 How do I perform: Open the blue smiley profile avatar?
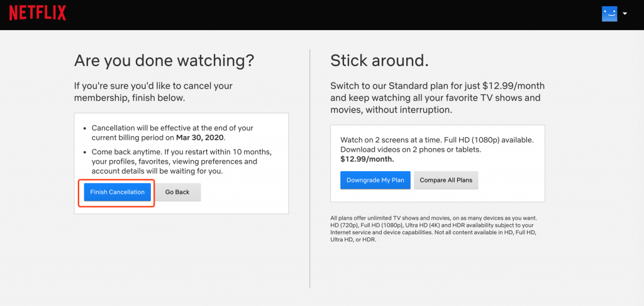pos(609,14)
